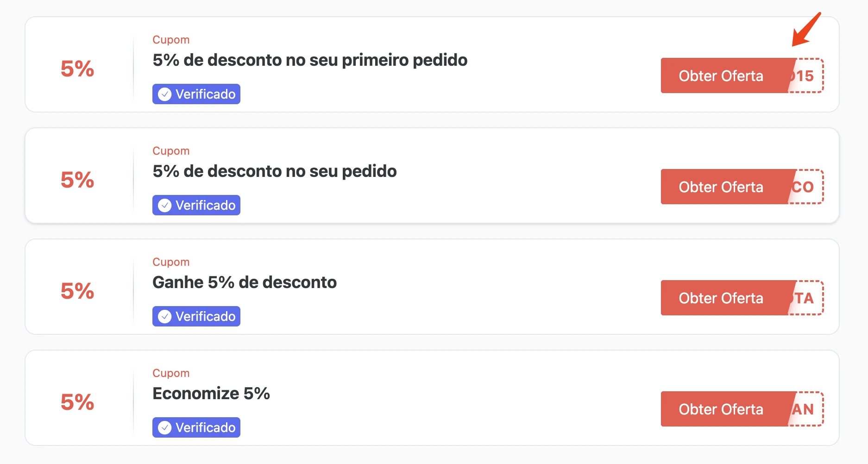Click the checkmark icon in third Verificado badge
This screenshot has width=868, height=464.
pyautogui.click(x=164, y=317)
